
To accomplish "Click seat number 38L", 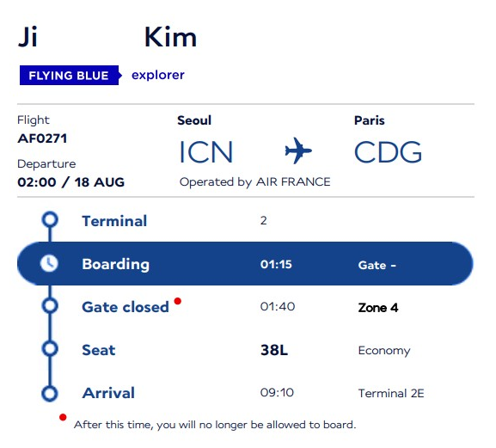I will 274,350.
